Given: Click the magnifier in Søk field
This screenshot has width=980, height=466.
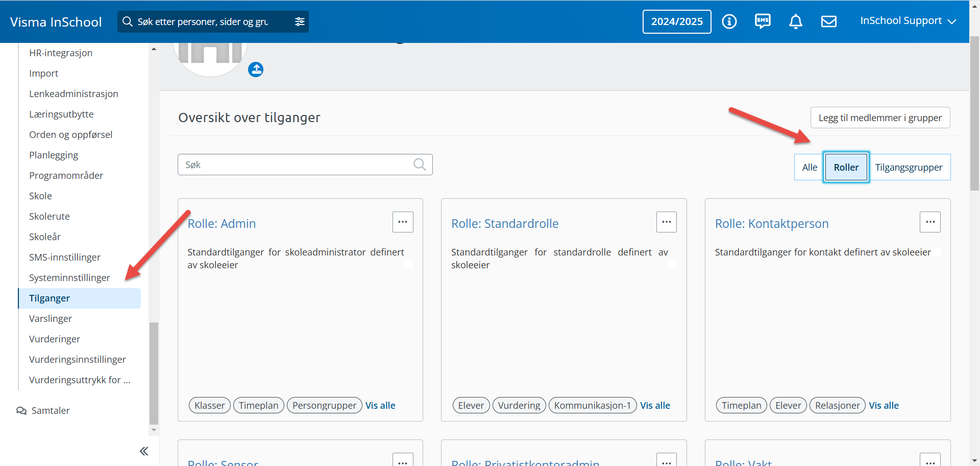Looking at the screenshot, I should point(420,165).
